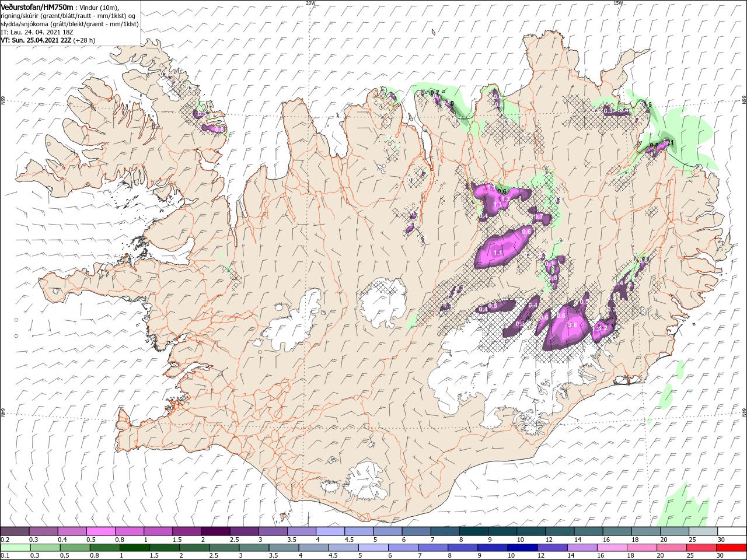The width and height of the screenshot is (747, 560).
Task: Choose dark green lower swatch between 1 and 1.5
Action: (134, 548)
